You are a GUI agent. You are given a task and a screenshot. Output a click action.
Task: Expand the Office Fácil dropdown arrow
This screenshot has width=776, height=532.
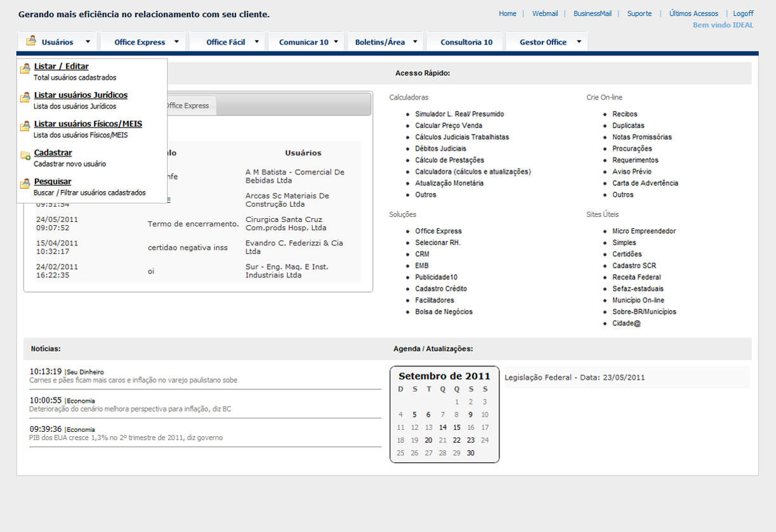(257, 42)
